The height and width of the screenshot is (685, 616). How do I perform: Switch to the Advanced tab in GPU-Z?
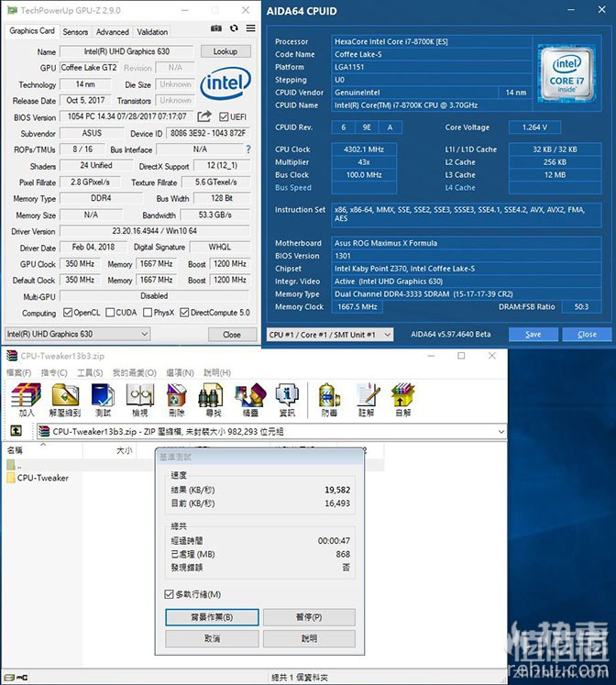112,32
